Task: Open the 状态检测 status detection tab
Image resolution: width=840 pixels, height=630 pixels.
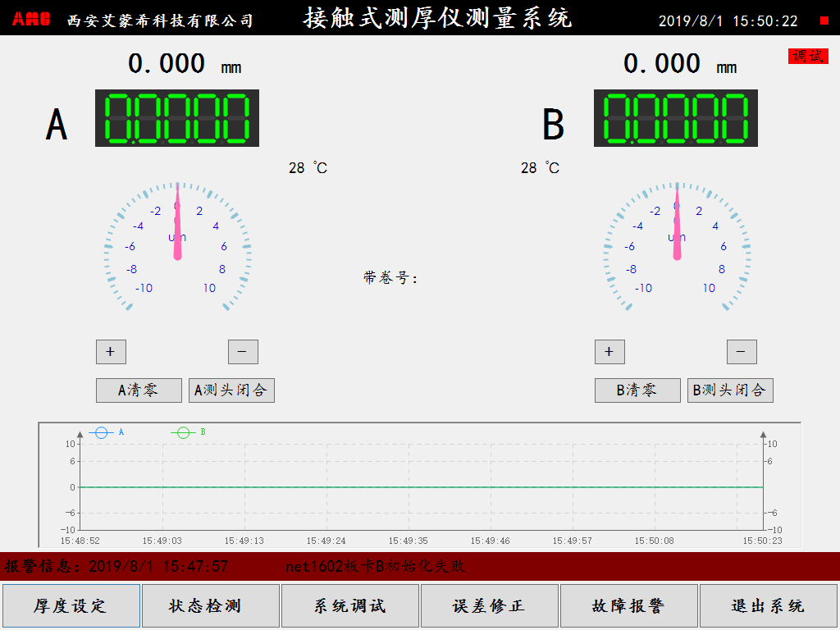Action: pos(210,606)
